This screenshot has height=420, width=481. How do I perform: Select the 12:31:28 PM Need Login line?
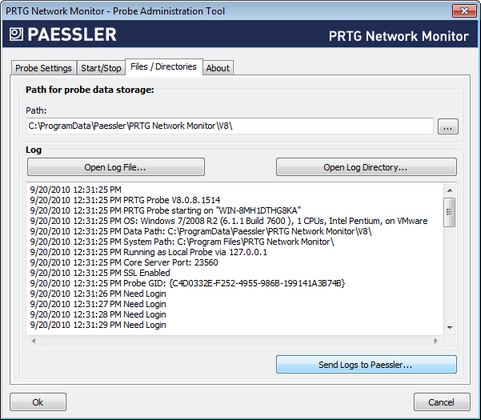pos(98,314)
